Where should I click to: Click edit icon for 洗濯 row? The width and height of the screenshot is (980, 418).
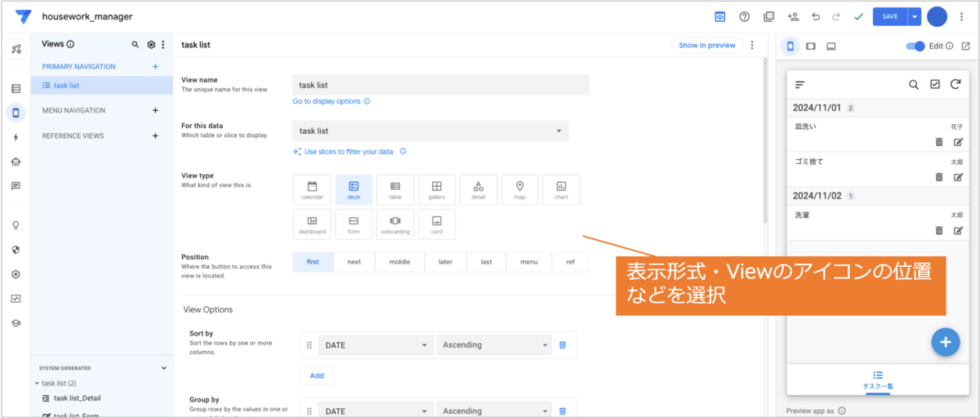tap(958, 230)
